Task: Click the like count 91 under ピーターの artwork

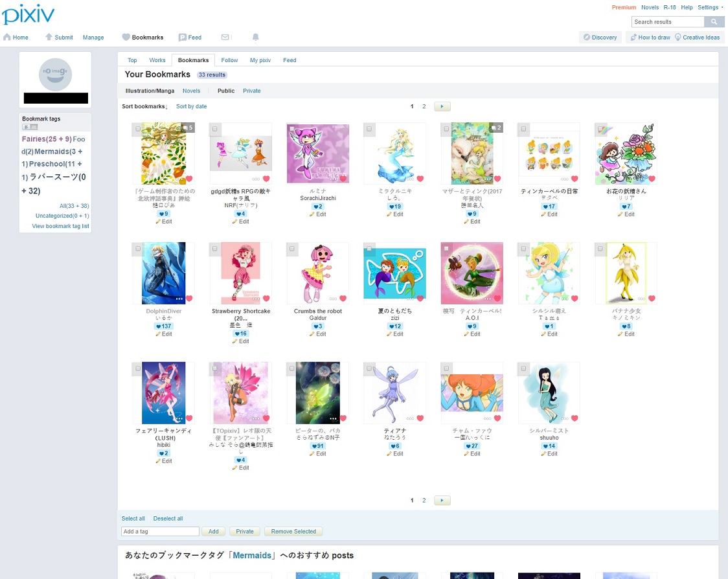Action: pos(317,446)
